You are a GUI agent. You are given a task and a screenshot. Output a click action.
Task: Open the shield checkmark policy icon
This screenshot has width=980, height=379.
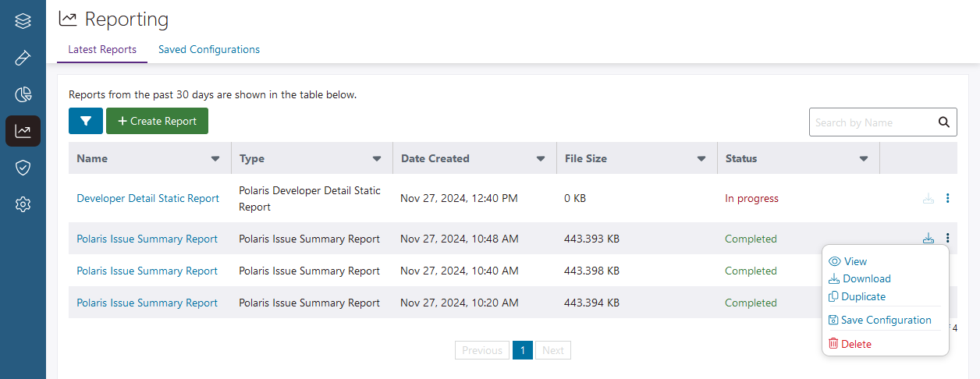coord(23,168)
